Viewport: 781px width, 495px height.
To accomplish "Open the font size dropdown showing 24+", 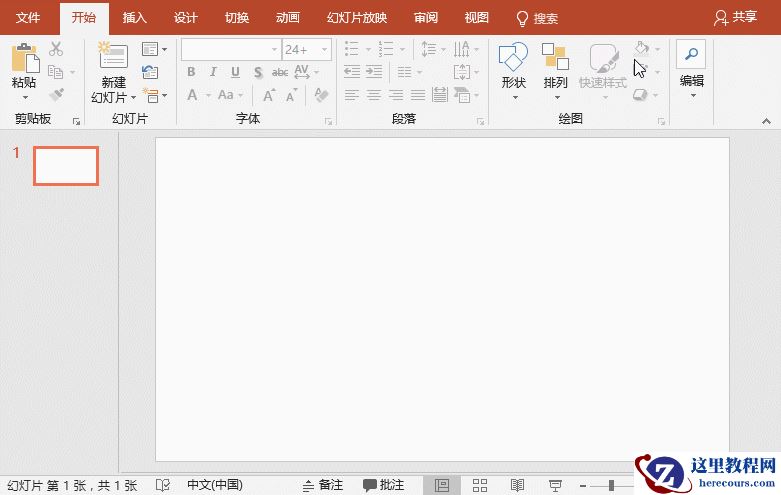I will point(325,49).
